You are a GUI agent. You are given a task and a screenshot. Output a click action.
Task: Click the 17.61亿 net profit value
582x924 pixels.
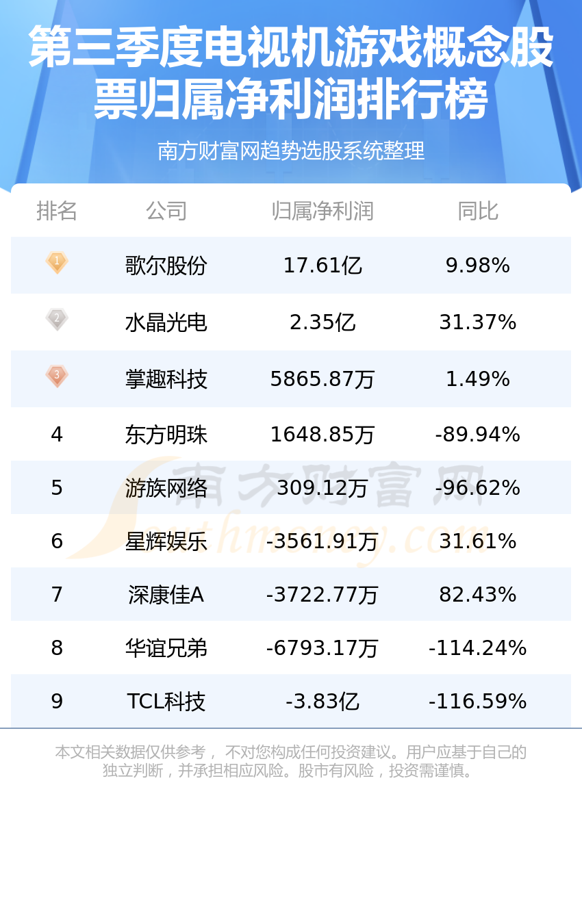pos(322,265)
